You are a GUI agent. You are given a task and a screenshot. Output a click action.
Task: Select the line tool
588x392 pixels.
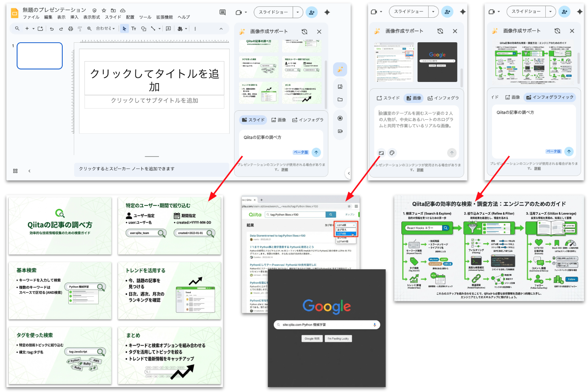(153, 28)
